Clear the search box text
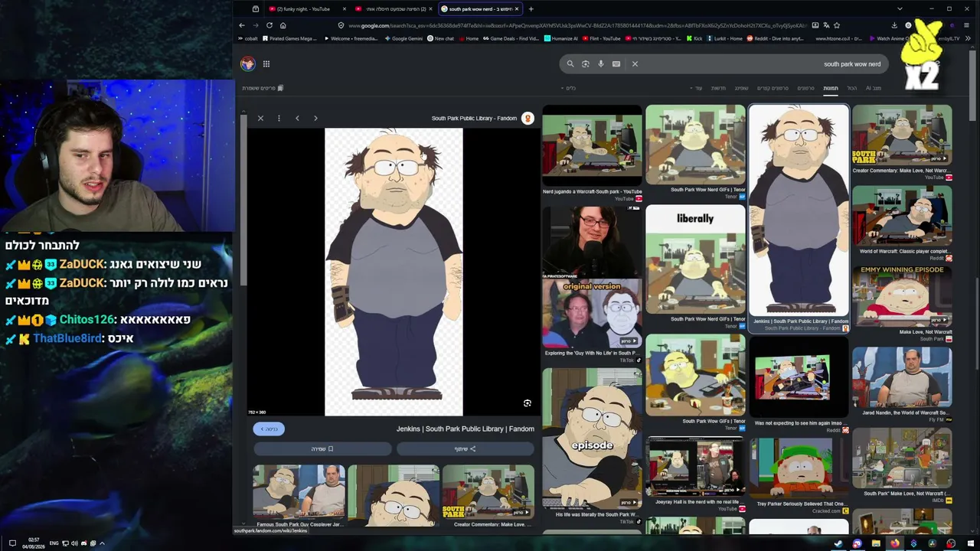 [x=635, y=64]
